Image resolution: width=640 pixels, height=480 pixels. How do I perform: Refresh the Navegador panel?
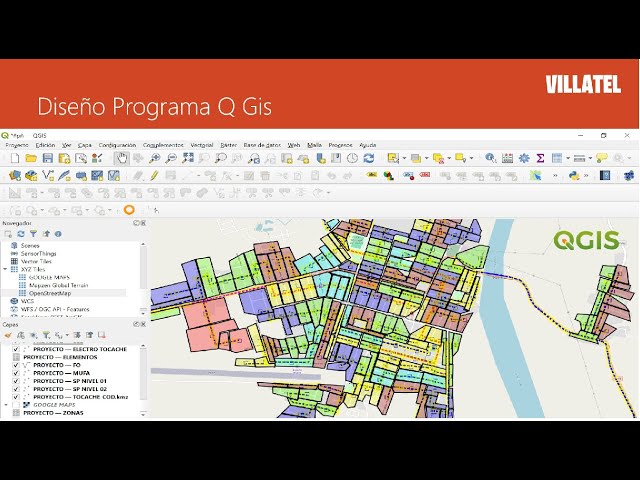coord(21,234)
